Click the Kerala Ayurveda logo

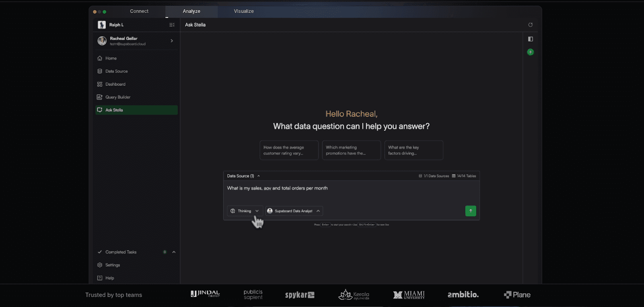(354, 295)
